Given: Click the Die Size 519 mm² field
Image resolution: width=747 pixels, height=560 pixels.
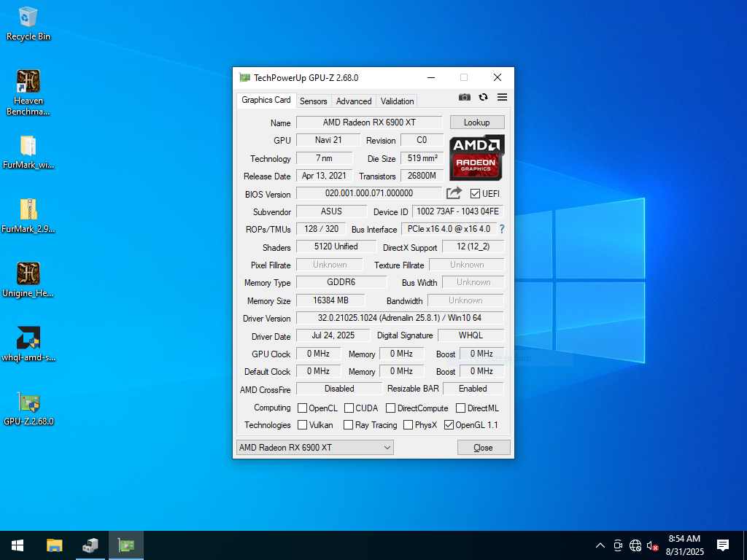Looking at the screenshot, I should [422, 158].
